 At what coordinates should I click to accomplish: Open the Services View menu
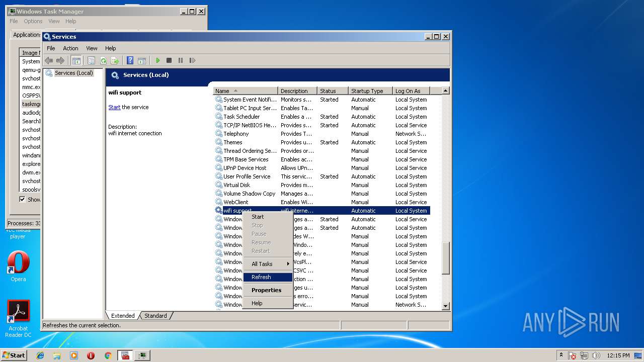pyautogui.click(x=92, y=48)
